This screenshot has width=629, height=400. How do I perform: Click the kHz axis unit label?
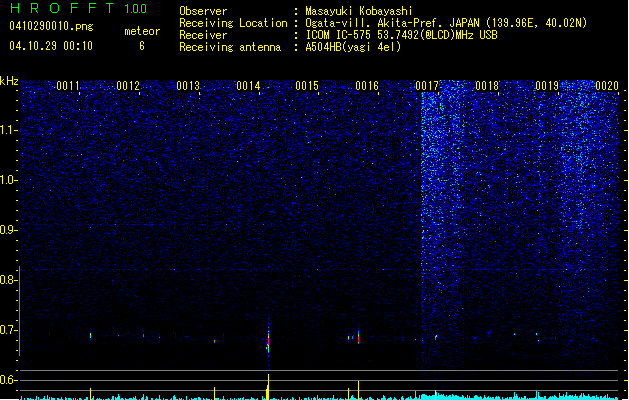[9, 81]
